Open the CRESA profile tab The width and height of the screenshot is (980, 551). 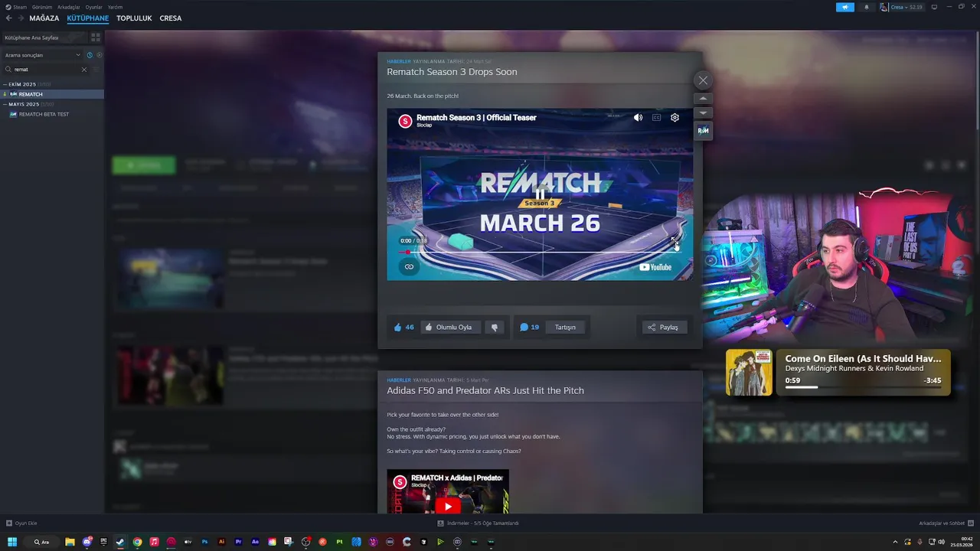[170, 18]
